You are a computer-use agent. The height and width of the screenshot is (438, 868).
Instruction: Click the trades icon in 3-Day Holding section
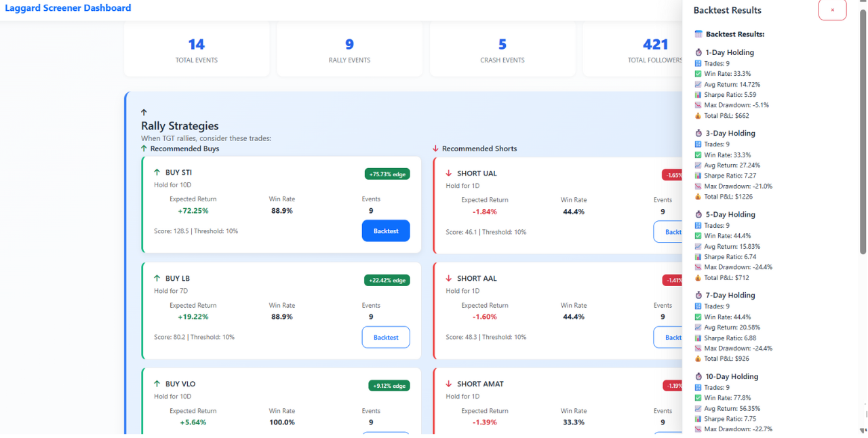tap(698, 144)
